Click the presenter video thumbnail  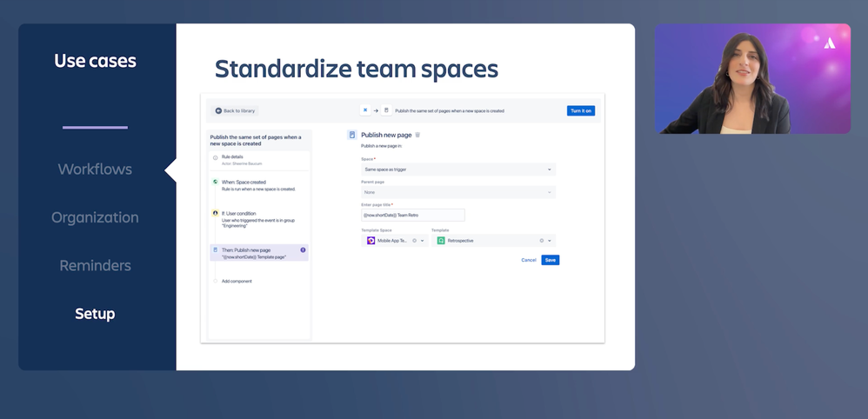pos(753,78)
